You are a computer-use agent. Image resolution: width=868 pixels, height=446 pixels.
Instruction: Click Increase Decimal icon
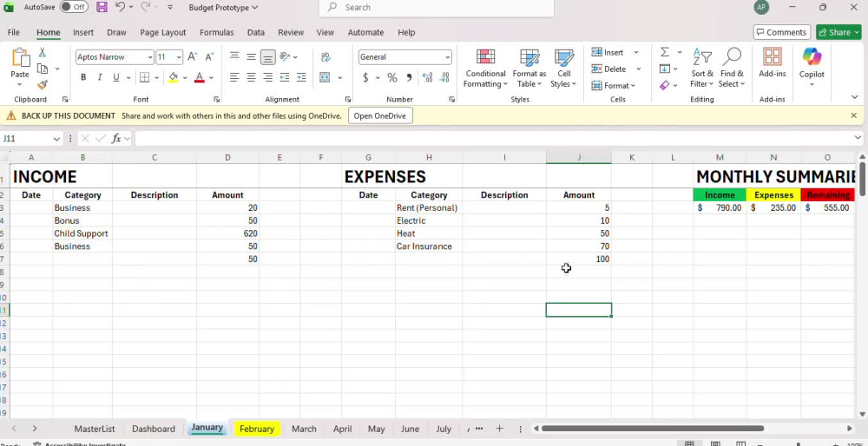(427, 77)
